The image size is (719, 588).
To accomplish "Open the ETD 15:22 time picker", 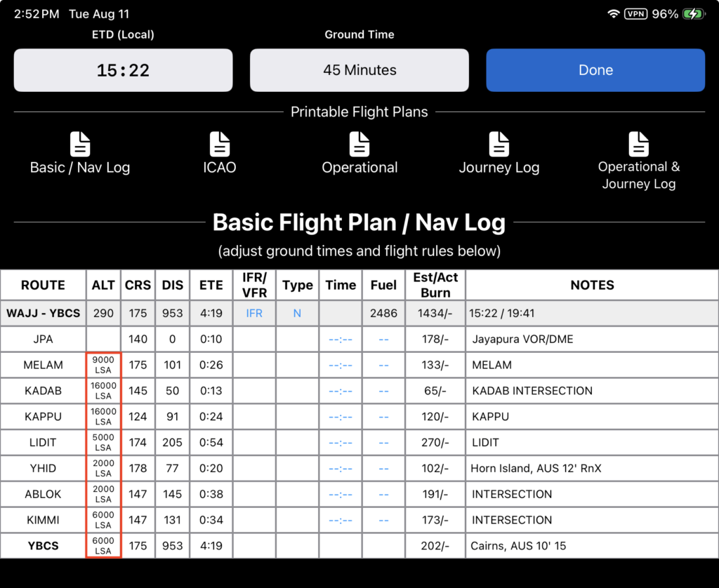I will (x=124, y=70).
